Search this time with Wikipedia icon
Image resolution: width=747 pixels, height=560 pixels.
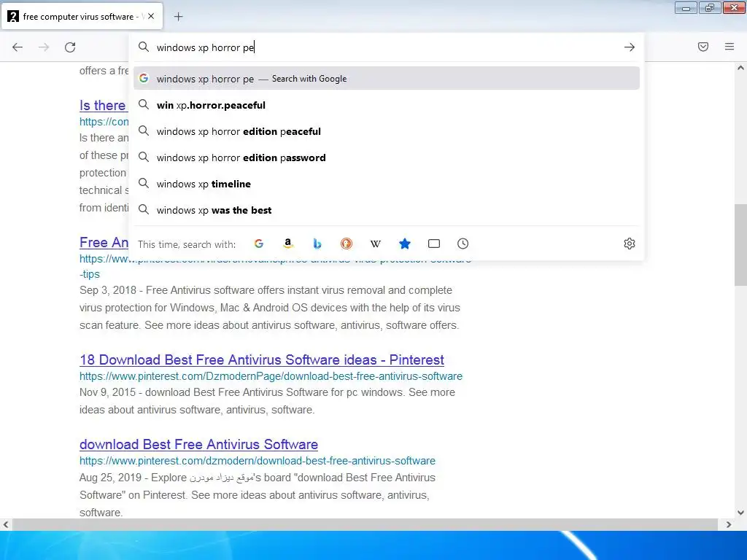point(376,244)
